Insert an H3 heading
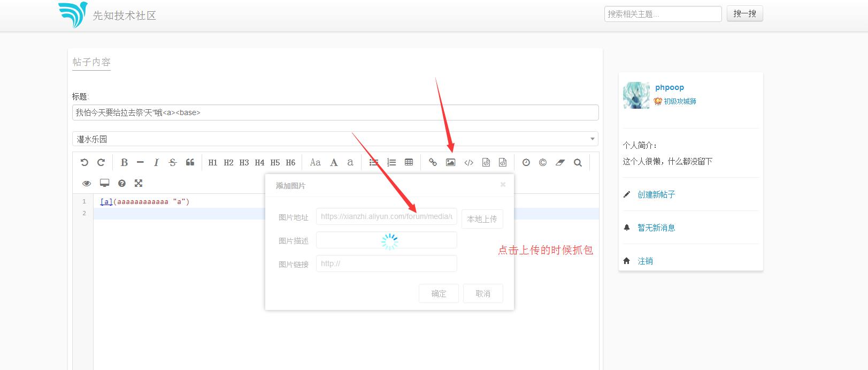 pyautogui.click(x=244, y=163)
